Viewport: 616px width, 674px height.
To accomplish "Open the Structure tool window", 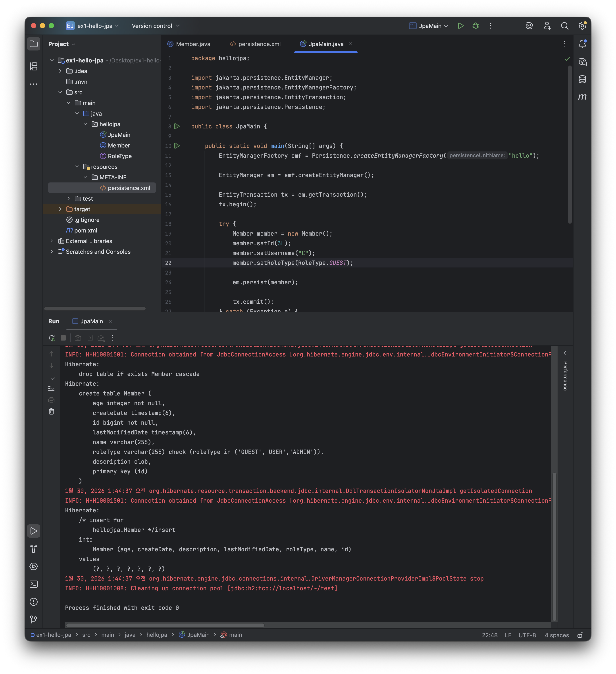I will [34, 66].
